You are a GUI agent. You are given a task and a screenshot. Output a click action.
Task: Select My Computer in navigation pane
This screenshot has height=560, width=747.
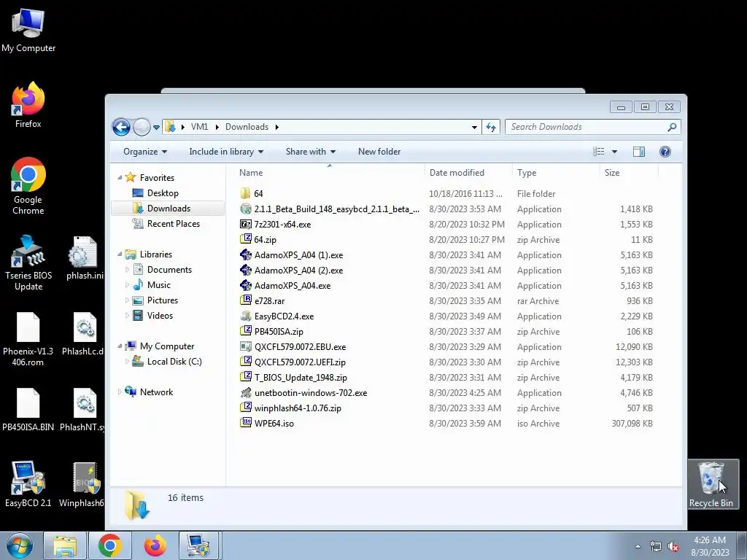click(x=167, y=346)
